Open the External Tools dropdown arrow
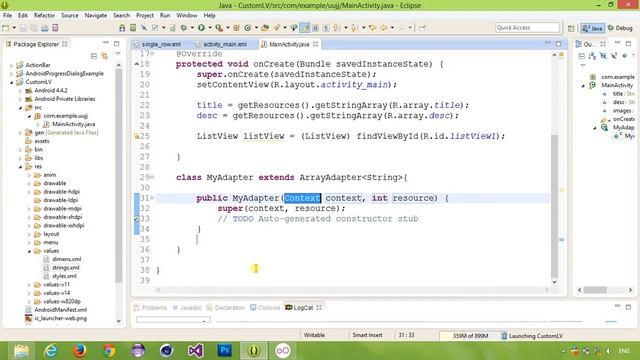 pos(228,28)
